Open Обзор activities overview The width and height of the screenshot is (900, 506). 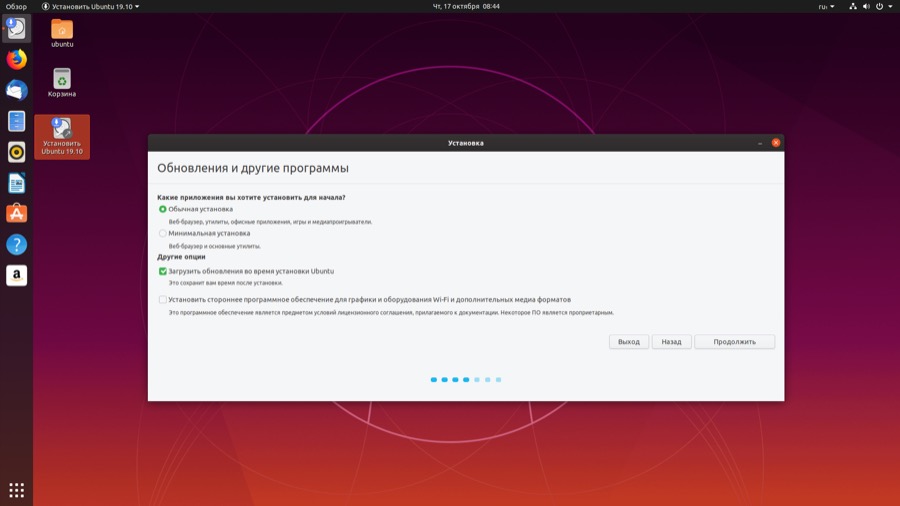click(x=16, y=6)
